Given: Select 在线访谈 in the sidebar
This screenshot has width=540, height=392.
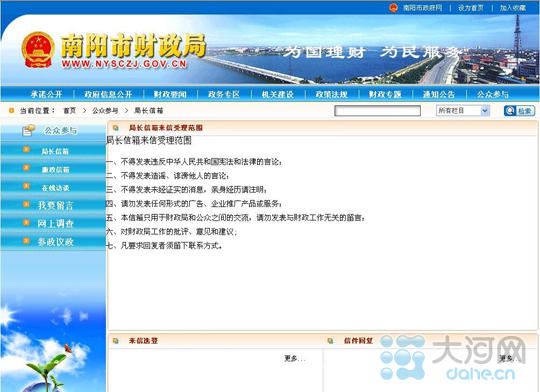Looking at the screenshot, I should 55,188.
